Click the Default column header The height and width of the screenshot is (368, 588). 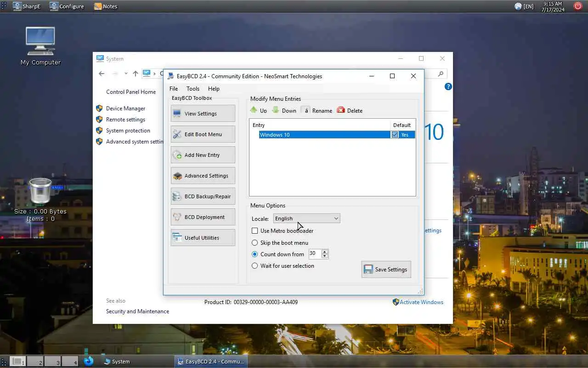[402, 125]
